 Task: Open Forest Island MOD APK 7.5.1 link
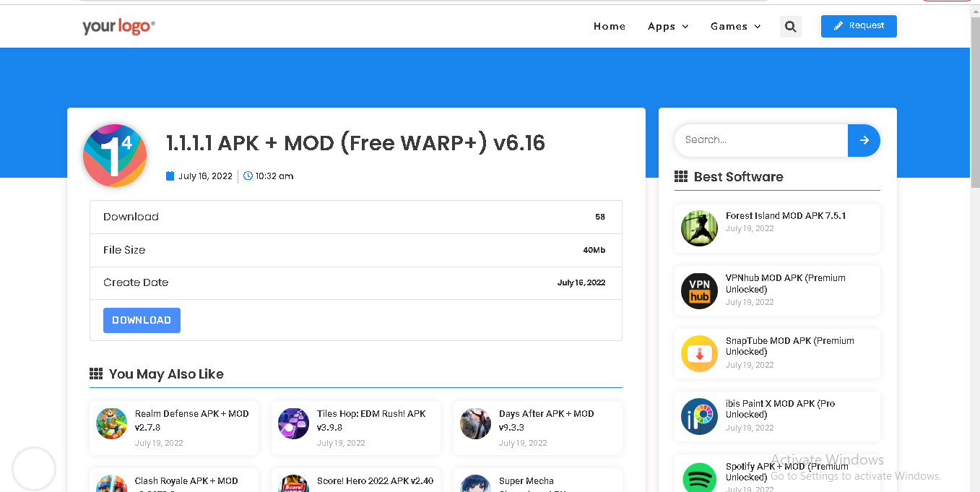point(786,216)
